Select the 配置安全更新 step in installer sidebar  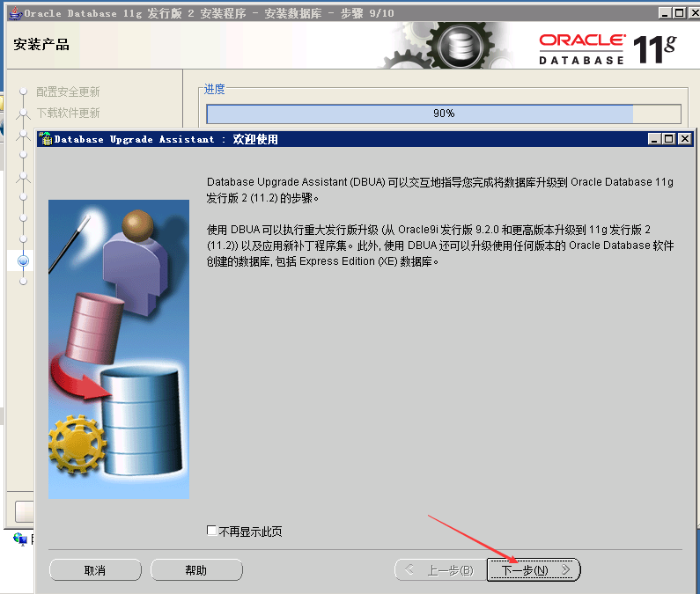(68, 92)
